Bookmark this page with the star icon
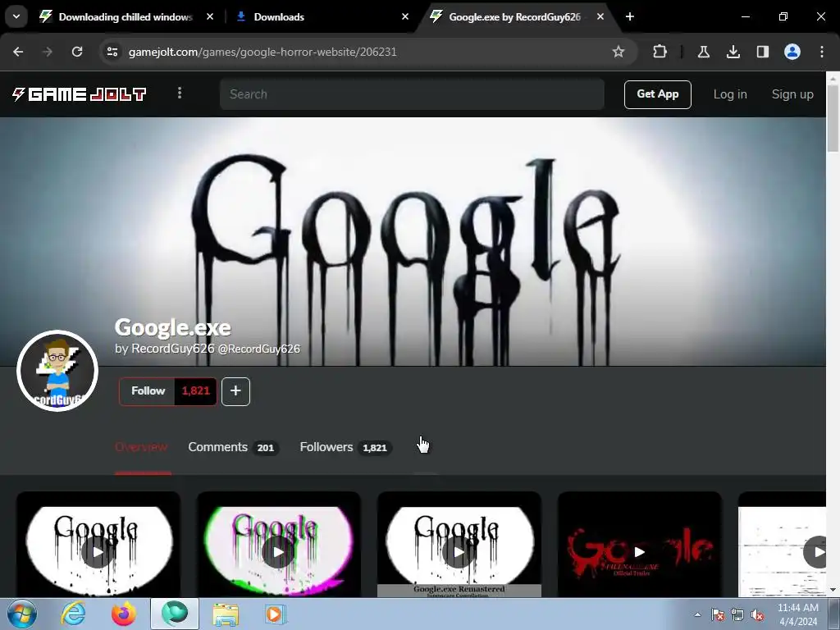The height and width of the screenshot is (630, 840). click(619, 52)
